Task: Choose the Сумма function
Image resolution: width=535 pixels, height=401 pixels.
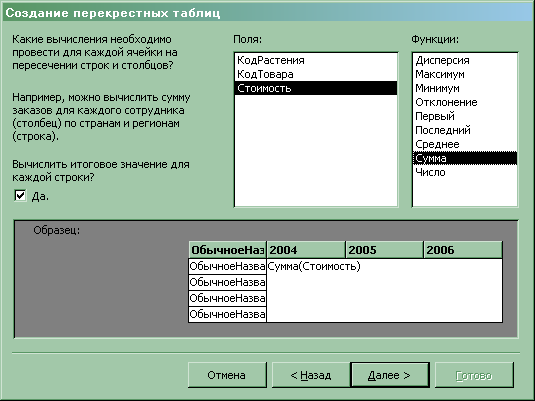Action: (465, 158)
